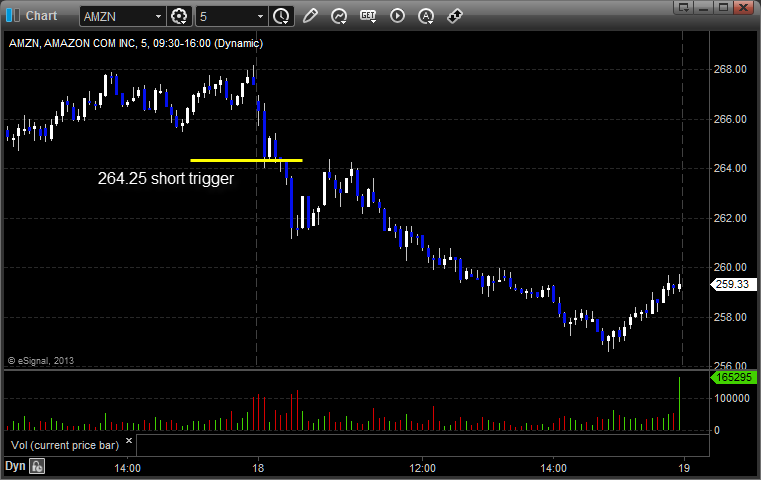
Task: Select the pencil drawing tools icon
Action: (310, 16)
